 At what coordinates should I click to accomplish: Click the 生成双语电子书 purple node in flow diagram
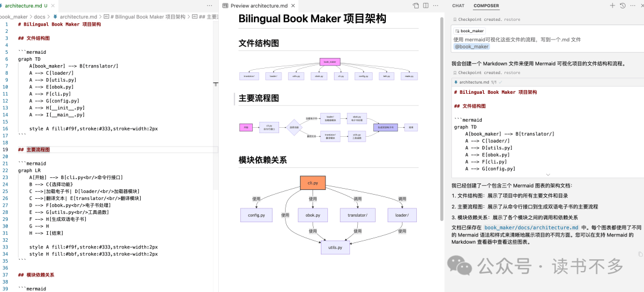pyautogui.click(x=385, y=128)
